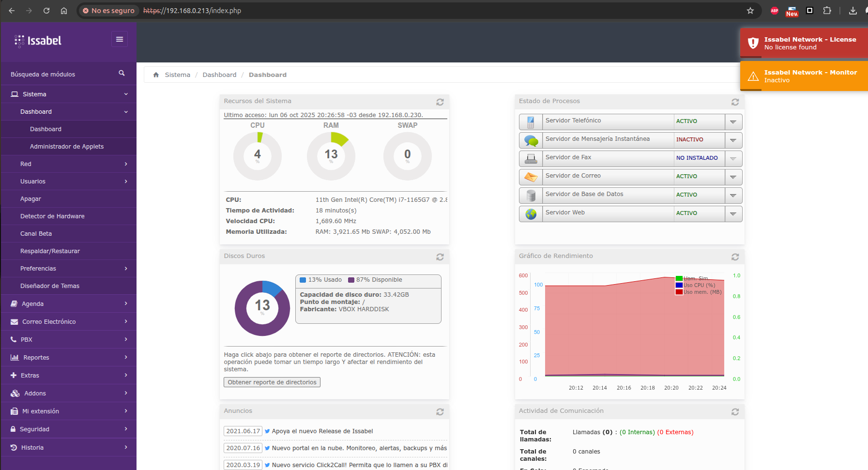868x470 pixels.
Task: Click the home icon in breadcrumb
Action: [156, 75]
